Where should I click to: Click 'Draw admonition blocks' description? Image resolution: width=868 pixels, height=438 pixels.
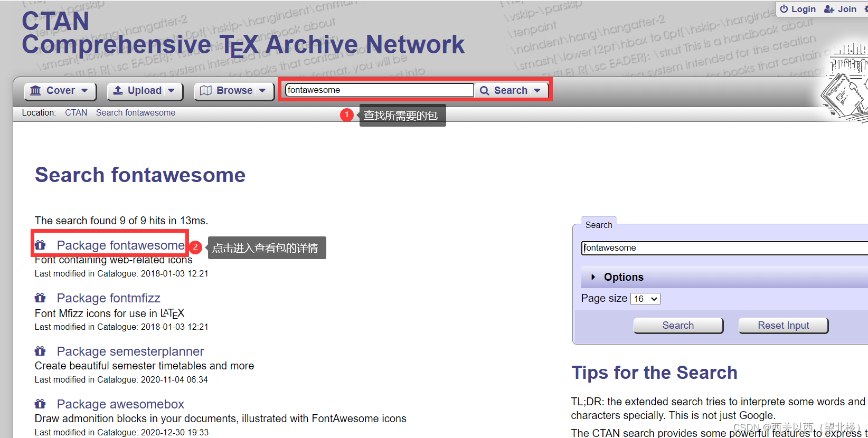click(220, 418)
